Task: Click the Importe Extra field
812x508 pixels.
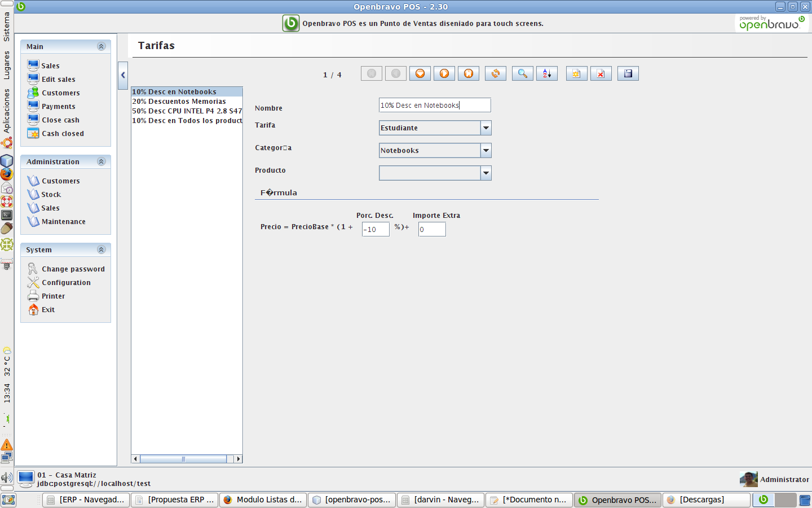Action: pos(432,229)
